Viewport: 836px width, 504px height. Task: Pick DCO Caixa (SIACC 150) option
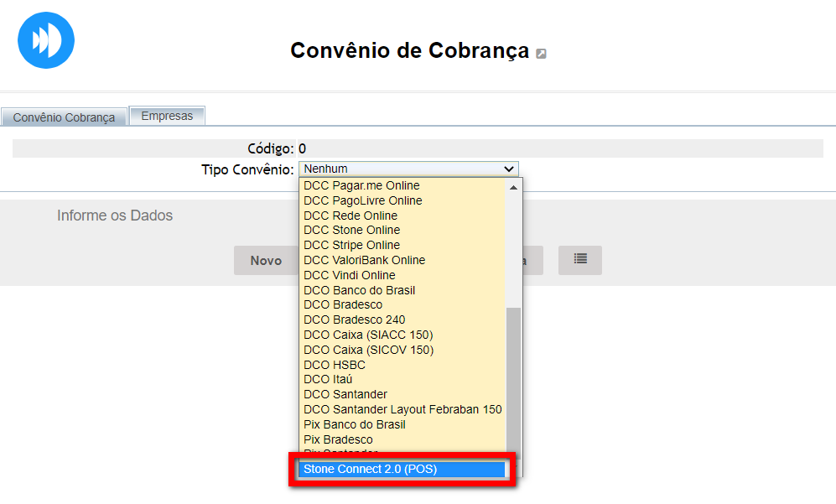(x=368, y=335)
